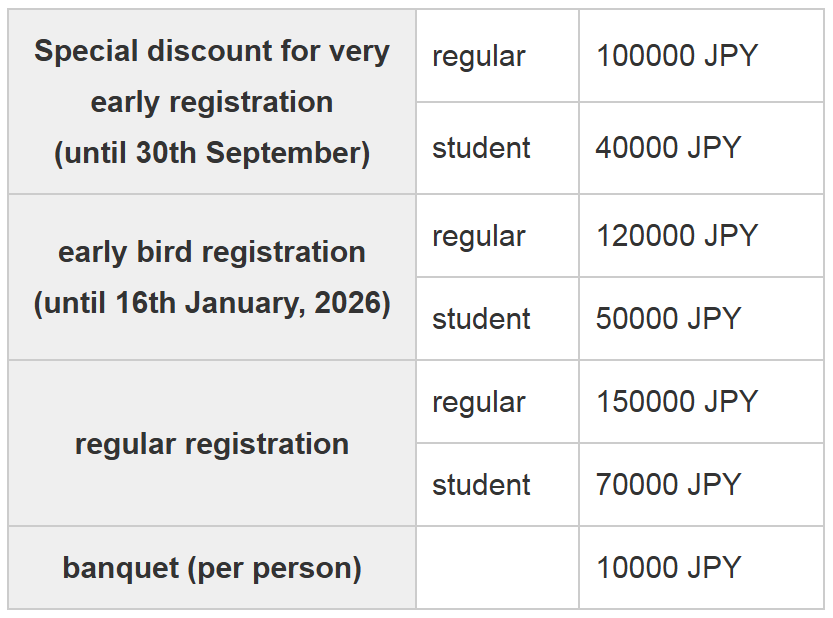Select the 70000 JPY student price
Viewport: 833px width, 618px height.
pyautogui.click(x=668, y=485)
